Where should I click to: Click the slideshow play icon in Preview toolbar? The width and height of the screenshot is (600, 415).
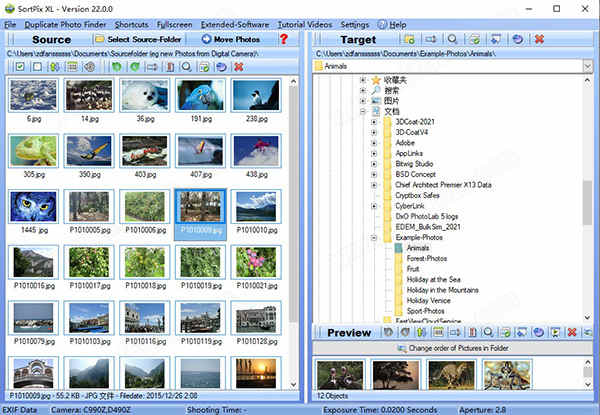coord(555,332)
